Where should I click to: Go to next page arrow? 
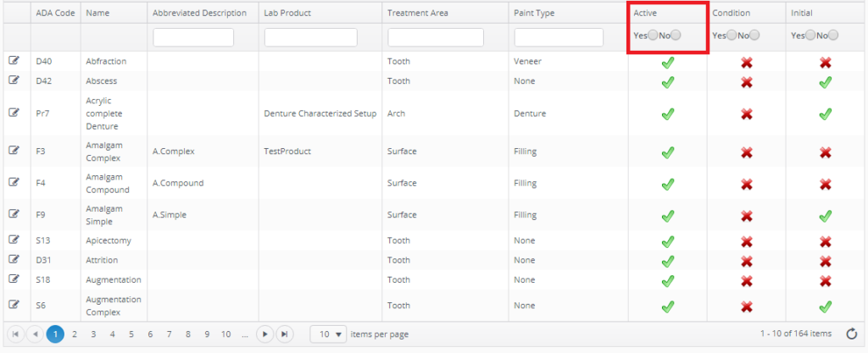point(265,334)
